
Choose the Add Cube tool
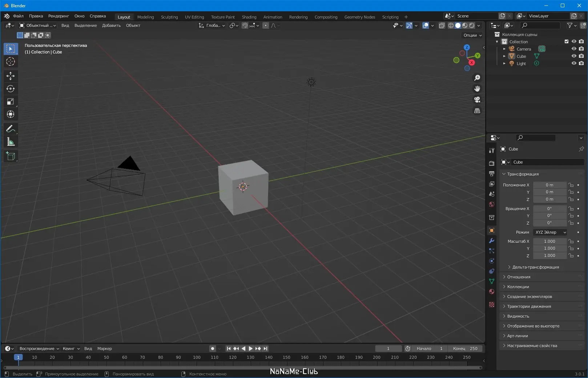pyautogui.click(x=11, y=156)
